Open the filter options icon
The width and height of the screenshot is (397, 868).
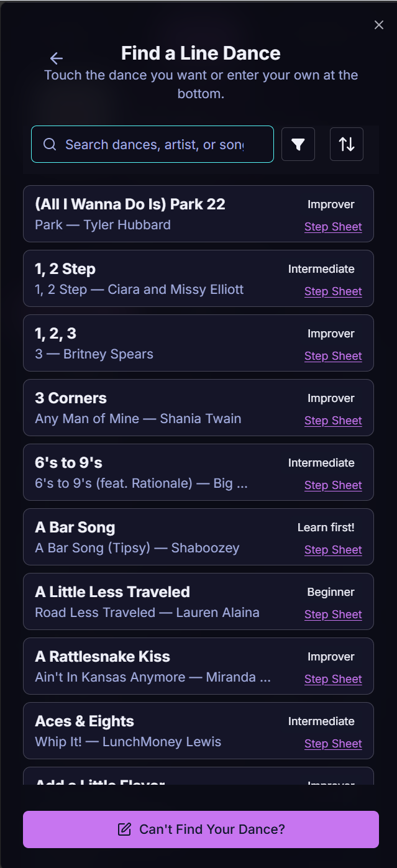tap(298, 144)
